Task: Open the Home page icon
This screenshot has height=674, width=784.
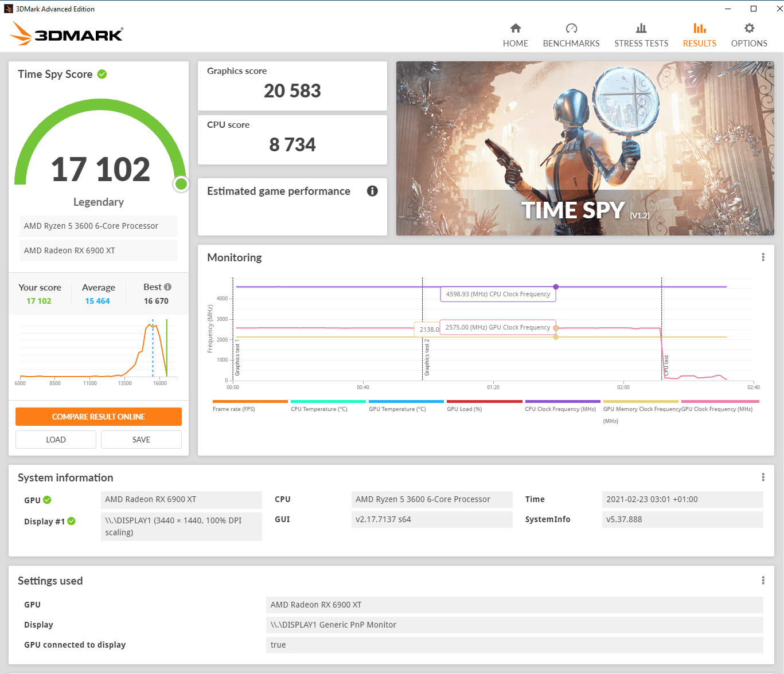Action: coord(515,28)
